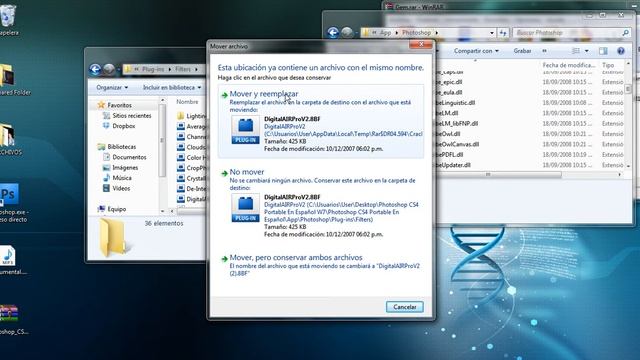
Task: Open Organizar menu in Filters window
Action: pyautogui.click(x=112, y=87)
